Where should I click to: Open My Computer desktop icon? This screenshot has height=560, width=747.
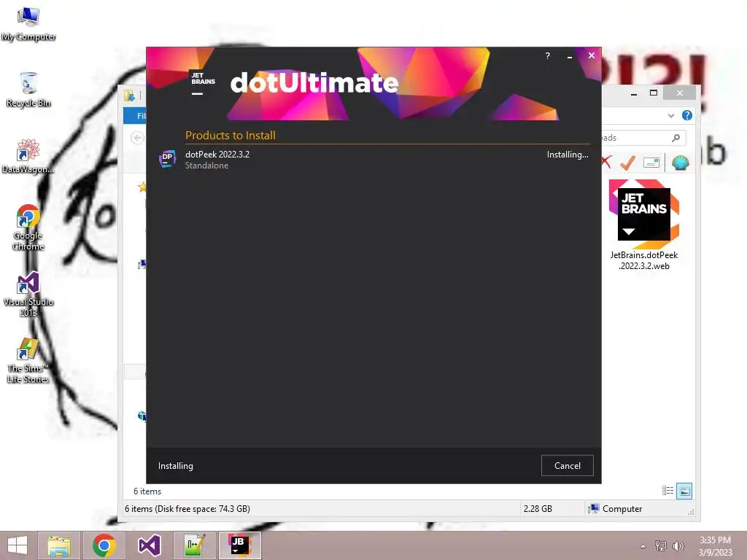[x=28, y=24]
